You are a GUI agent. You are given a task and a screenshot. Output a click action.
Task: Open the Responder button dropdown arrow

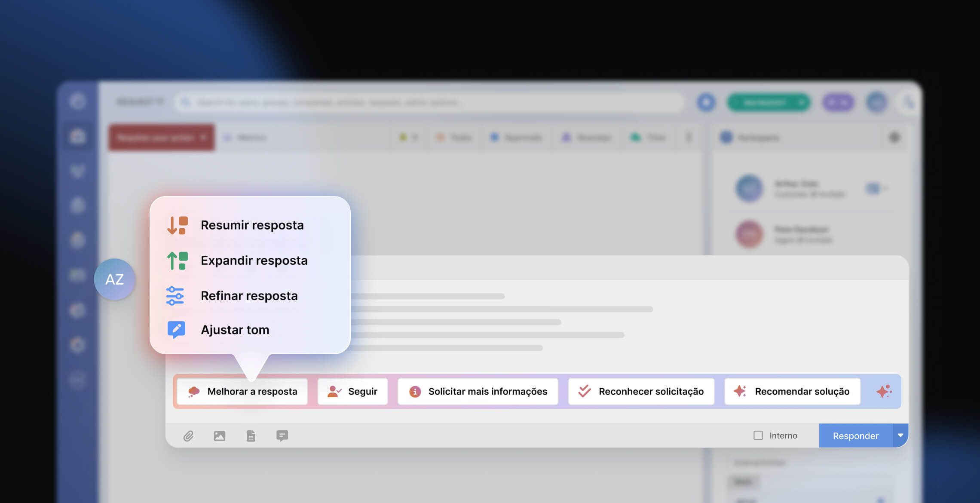pos(900,436)
